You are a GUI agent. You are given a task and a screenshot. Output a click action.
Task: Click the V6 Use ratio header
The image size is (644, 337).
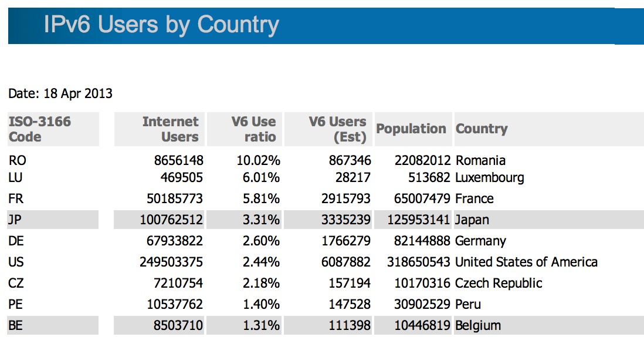coord(253,129)
